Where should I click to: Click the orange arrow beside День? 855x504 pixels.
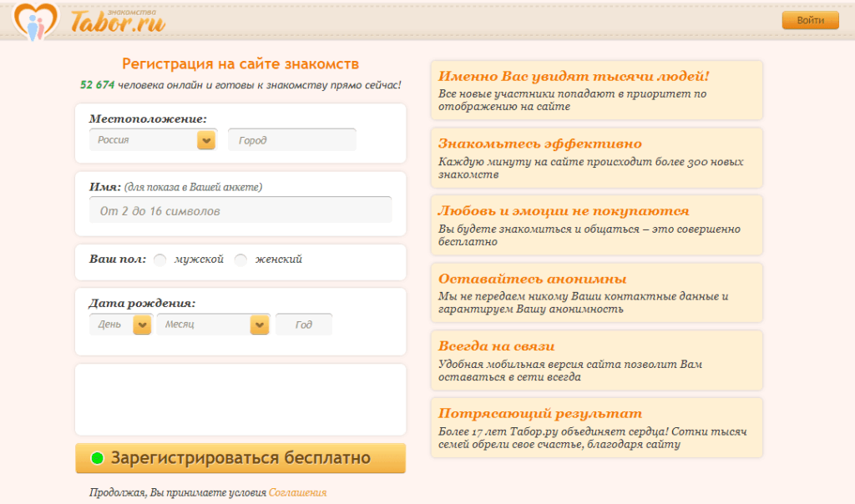(x=142, y=325)
